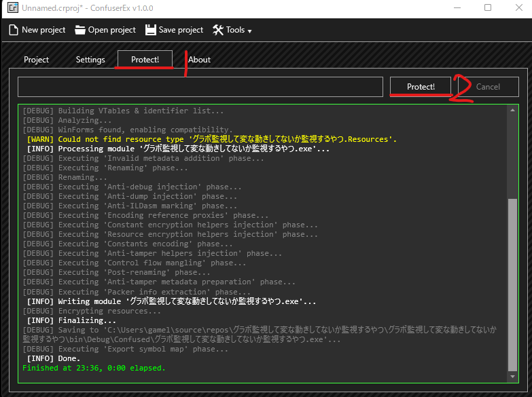Select the 'Encrypting resources...' log line
532x397 pixels.
tap(92, 311)
